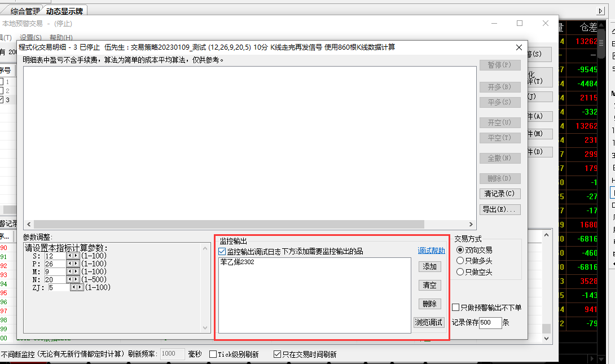Enable the Tick级别刷新 checkbox
Viewport: 615px width, 364px height.
tap(213, 354)
